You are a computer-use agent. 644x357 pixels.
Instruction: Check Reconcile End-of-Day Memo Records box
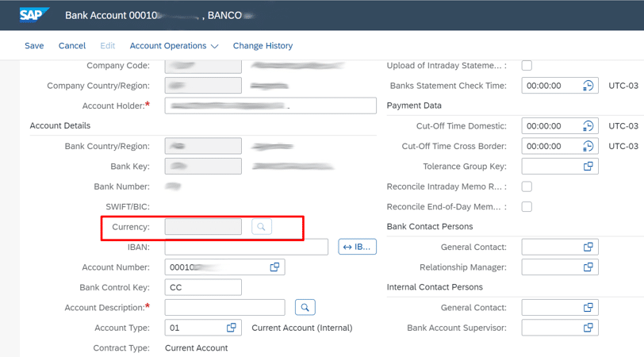pos(527,207)
